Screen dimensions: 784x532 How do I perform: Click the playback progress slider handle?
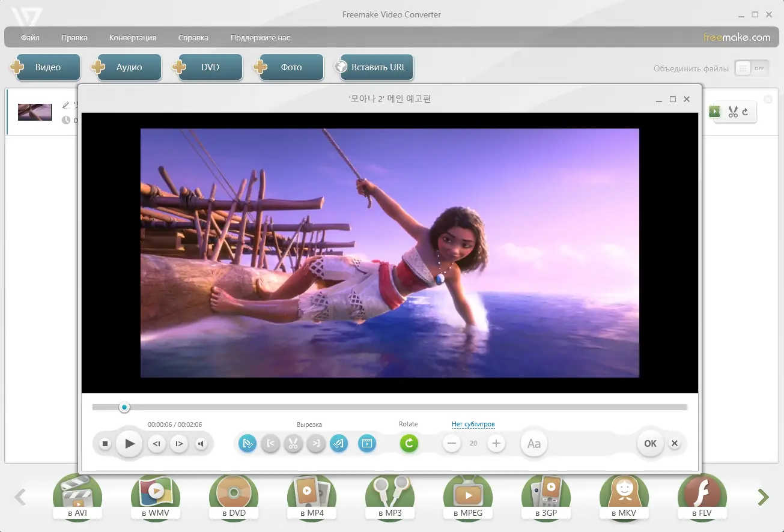pos(124,407)
